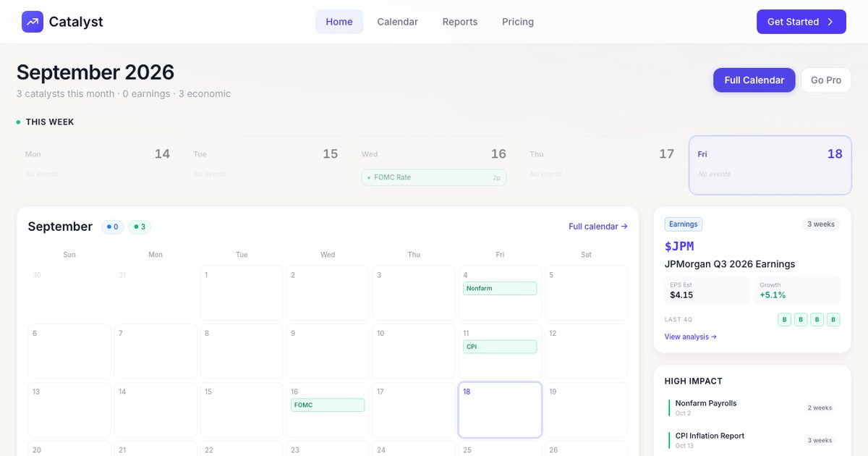Open the CPI event on September 11

point(500,347)
